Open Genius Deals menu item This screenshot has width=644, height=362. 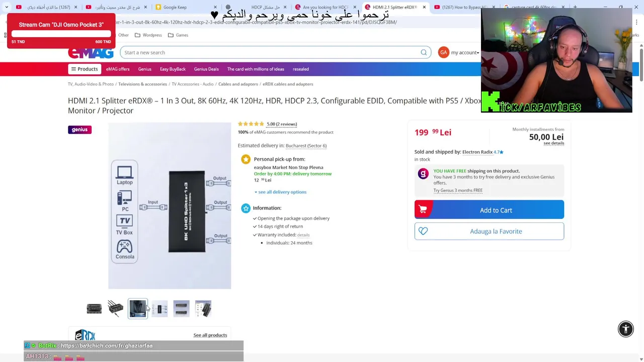tap(206, 69)
